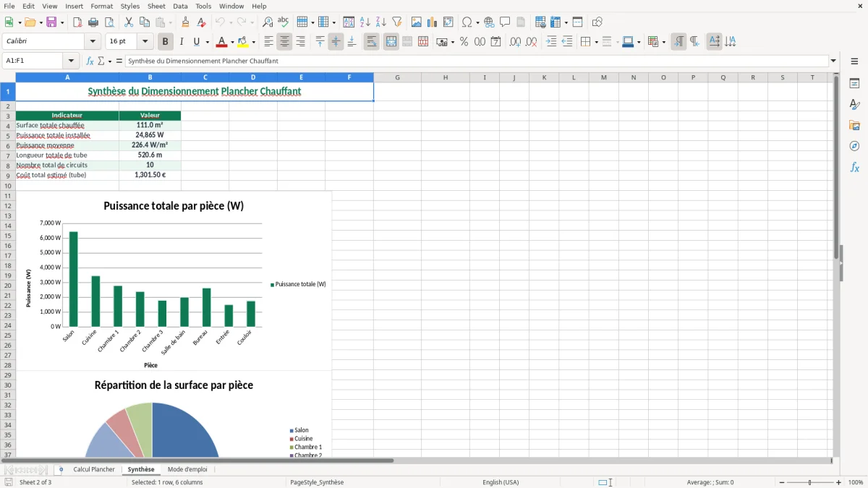Sort ascending

click(365, 22)
